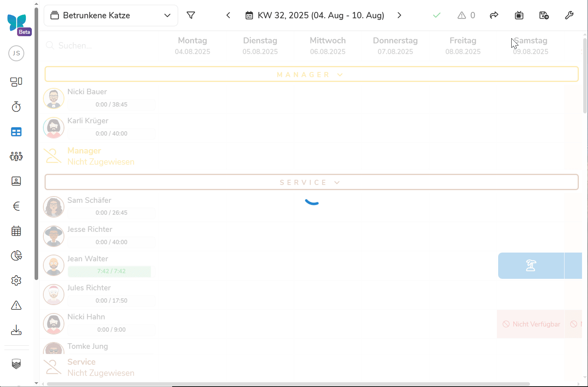Click the download tray sidebar icon
This screenshot has height=387, width=588.
tap(16, 330)
